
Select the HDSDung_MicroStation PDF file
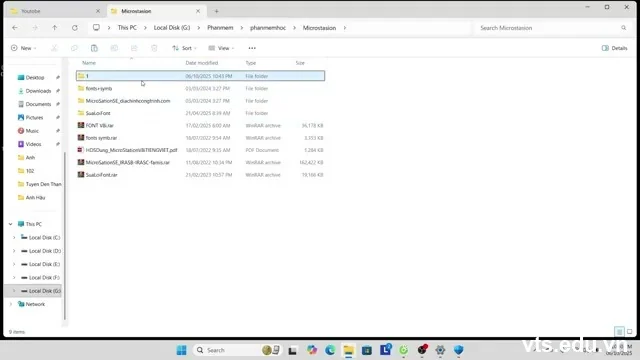(200, 150)
